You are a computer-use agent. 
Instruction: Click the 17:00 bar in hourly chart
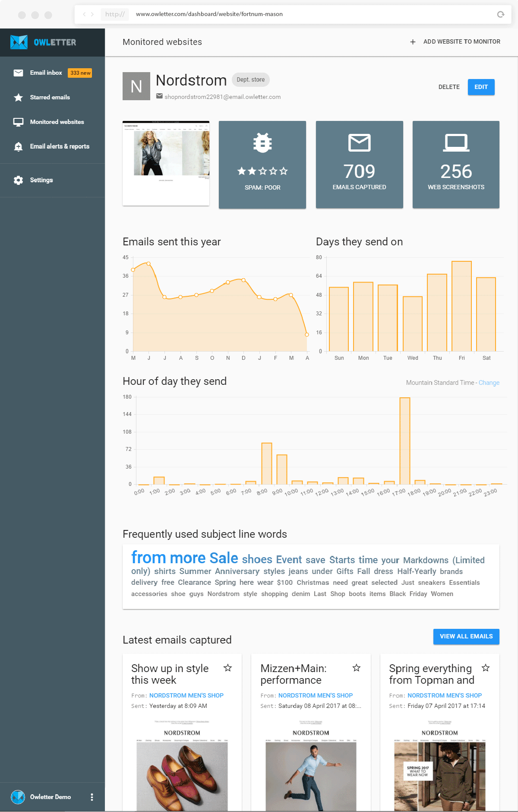pyautogui.click(x=405, y=441)
